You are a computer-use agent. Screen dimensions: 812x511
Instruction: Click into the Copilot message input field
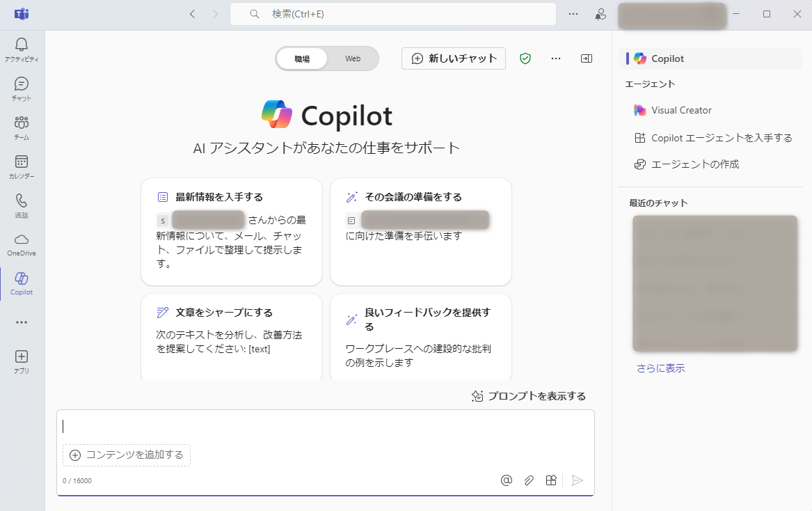325,426
